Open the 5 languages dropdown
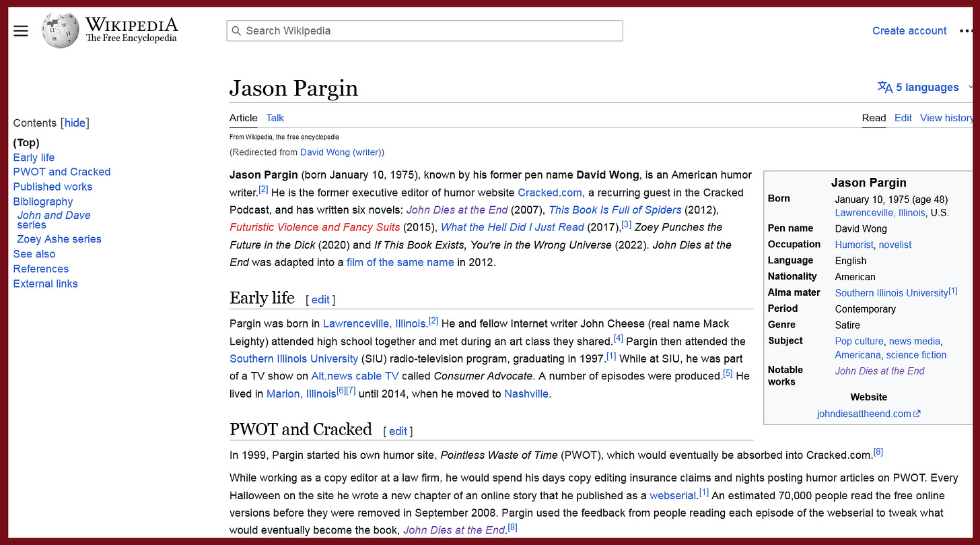 pyautogui.click(x=925, y=87)
